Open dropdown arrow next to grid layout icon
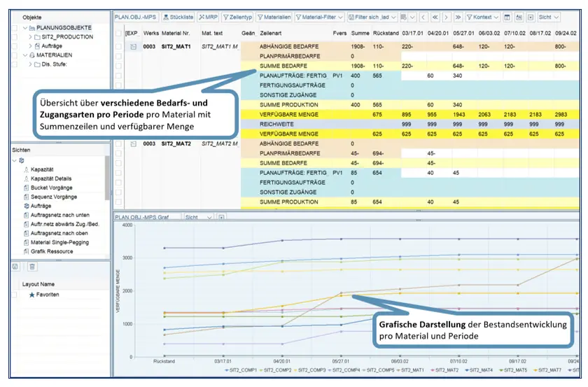Image resolution: width=588 pixels, height=387 pixels. point(412,17)
